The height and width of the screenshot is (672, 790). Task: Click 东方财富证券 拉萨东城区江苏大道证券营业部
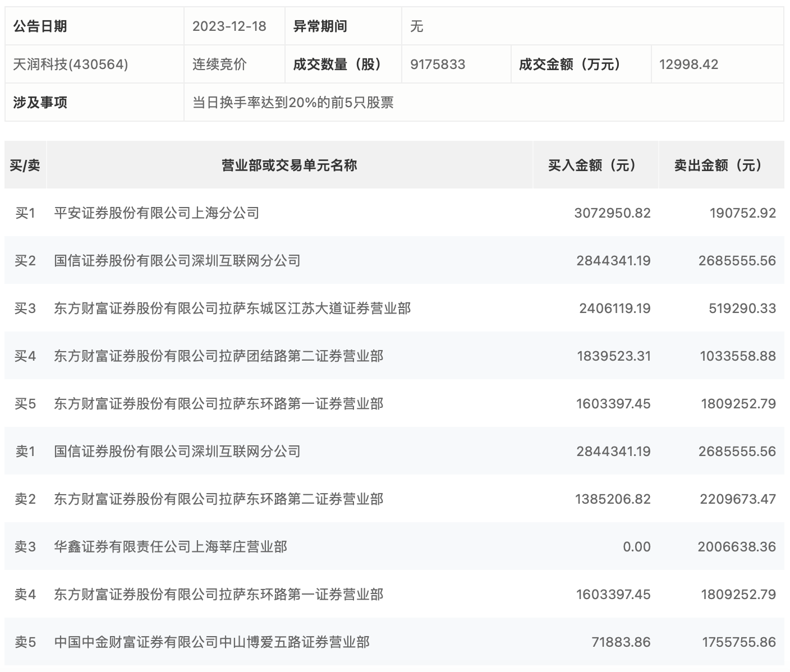pyautogui.click(x=232, y=309)
